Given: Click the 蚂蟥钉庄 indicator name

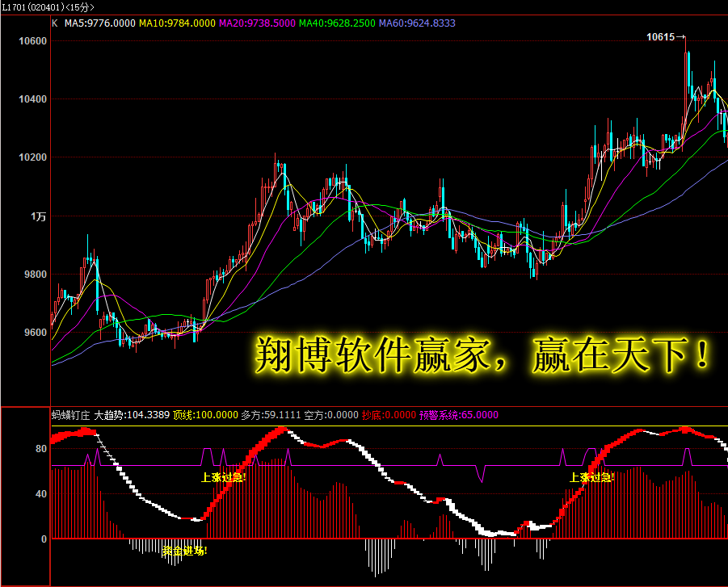Looking at the screenshot, I should click(70, 415).
